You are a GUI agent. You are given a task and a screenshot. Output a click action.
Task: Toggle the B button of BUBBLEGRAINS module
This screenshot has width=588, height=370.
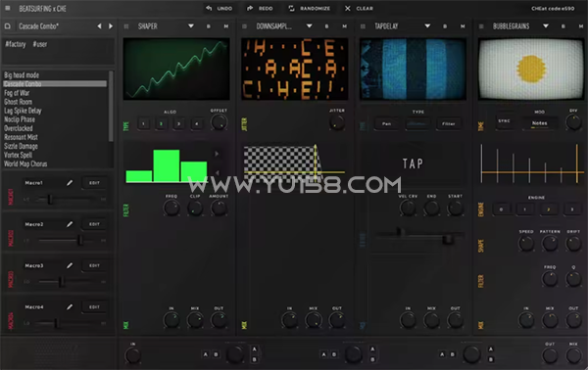(x=563, y=26)
